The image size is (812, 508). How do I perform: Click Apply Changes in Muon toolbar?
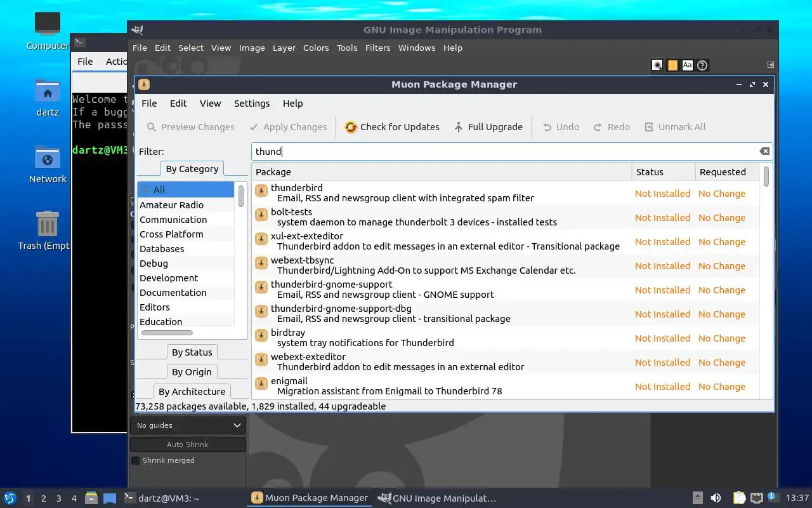click(288, 127)
